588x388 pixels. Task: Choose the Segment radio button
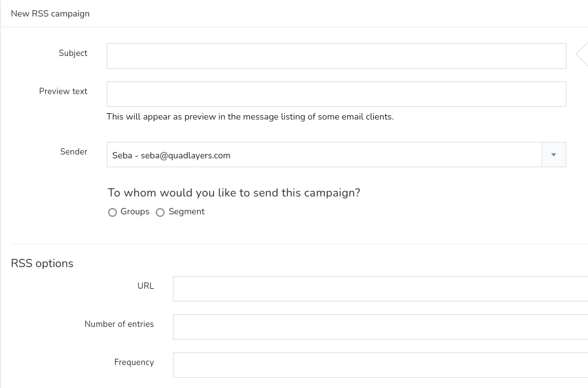(160, 212)
